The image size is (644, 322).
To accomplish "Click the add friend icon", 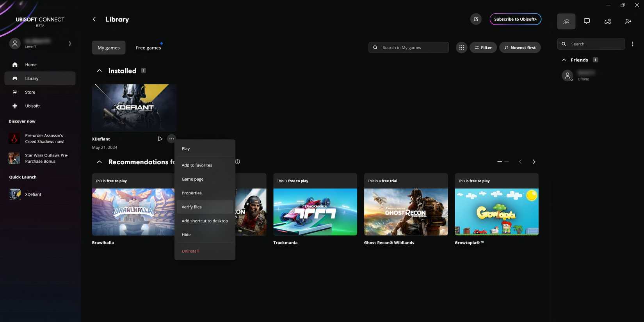I will tap(628, 21).
